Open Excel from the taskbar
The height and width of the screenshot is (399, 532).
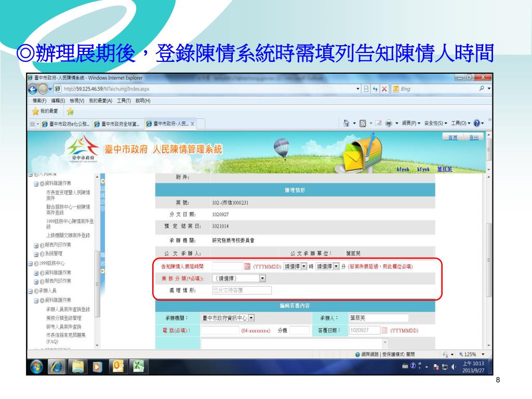click(138, 367)
